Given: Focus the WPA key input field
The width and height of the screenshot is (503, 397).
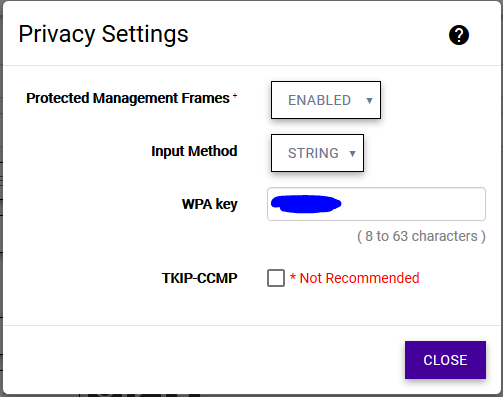Looking at the screenshot, I should [x=376, y=204].
